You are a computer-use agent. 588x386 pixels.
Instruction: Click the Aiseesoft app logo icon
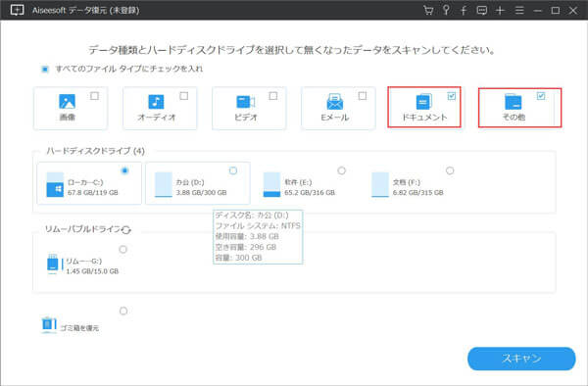[17, 10]
